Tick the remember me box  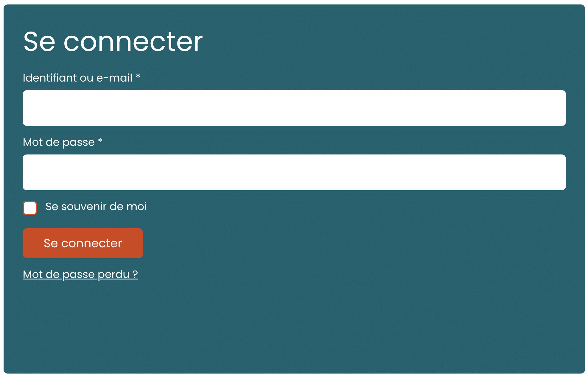pyautogui.click(x=30, y=208)
